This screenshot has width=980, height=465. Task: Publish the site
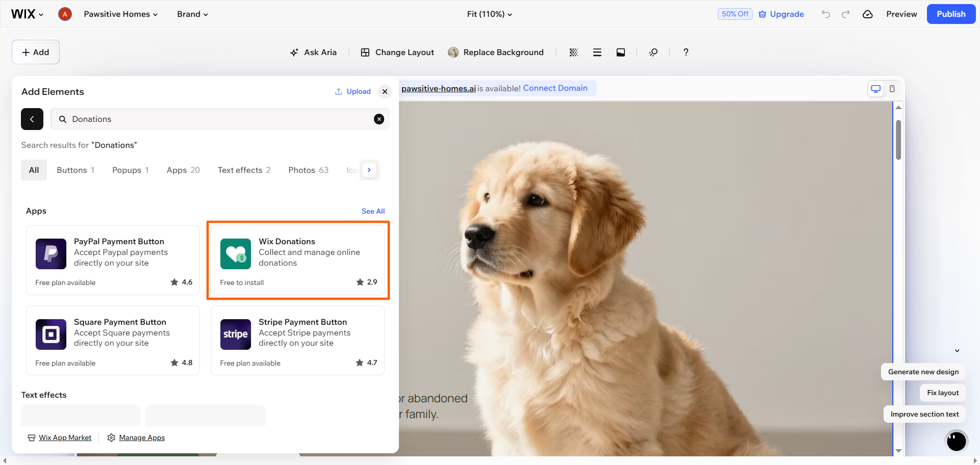(951, 14)
